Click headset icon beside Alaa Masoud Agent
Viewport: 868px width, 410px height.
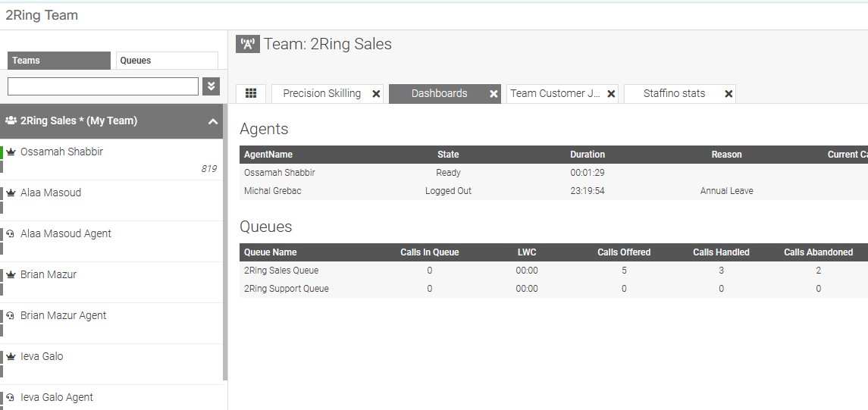pyautogui.click(x=11, y=233)
